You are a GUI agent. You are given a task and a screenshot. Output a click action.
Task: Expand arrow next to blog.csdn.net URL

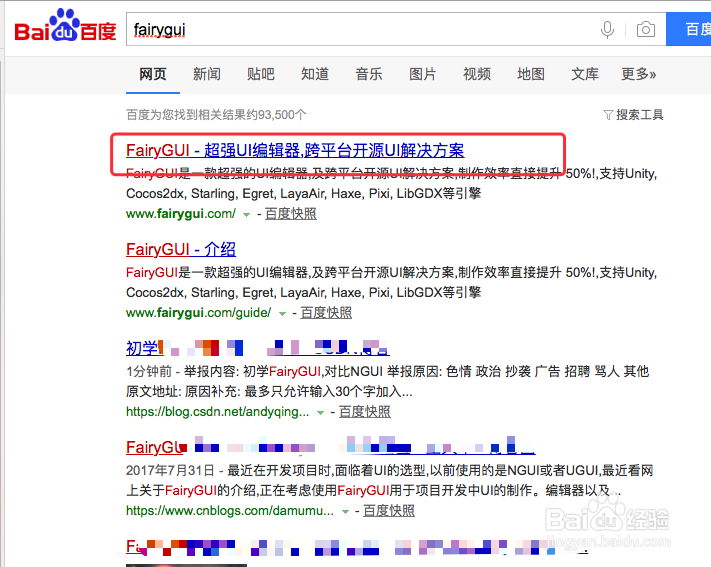pyautogui.click(x=320, y=412)
